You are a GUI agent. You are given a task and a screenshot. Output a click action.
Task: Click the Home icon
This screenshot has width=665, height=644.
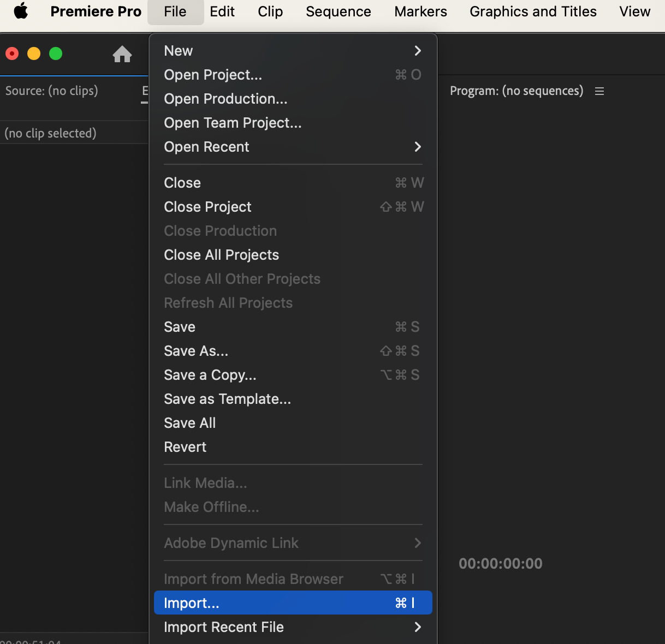pos(122,53)
